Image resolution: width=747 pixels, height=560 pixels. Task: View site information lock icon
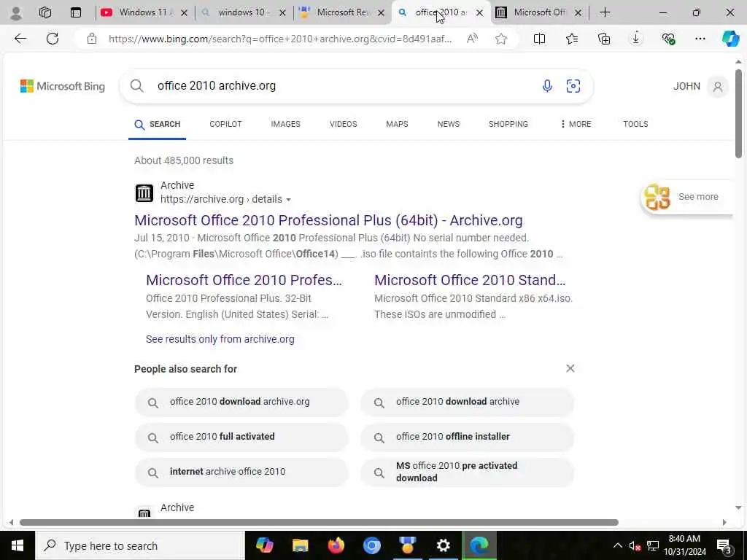91,39
